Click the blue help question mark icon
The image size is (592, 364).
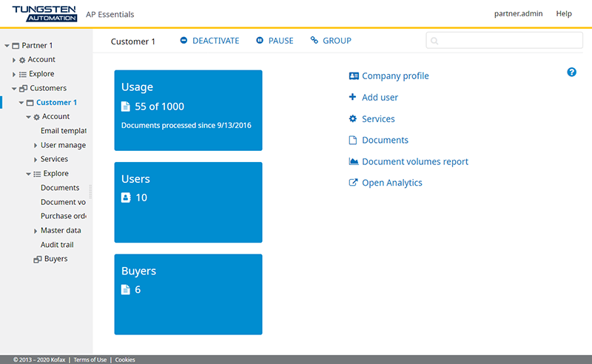tap(571, 72)
